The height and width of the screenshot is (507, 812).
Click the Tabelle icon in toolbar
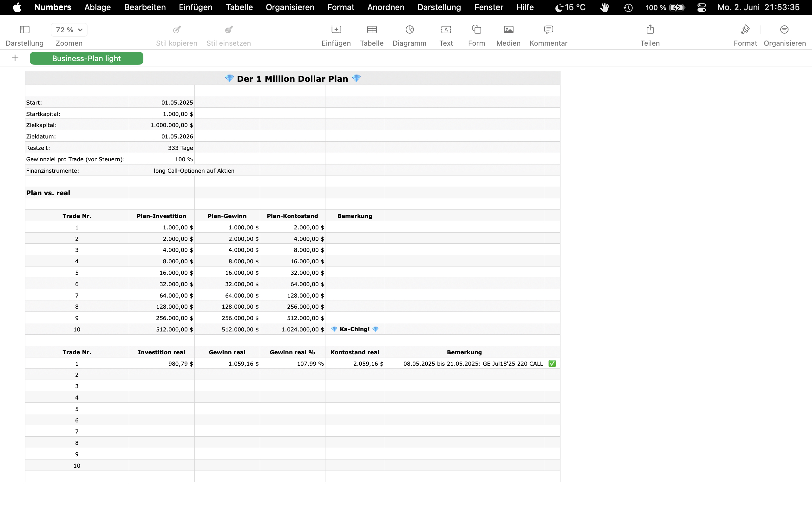click(371, 30)
